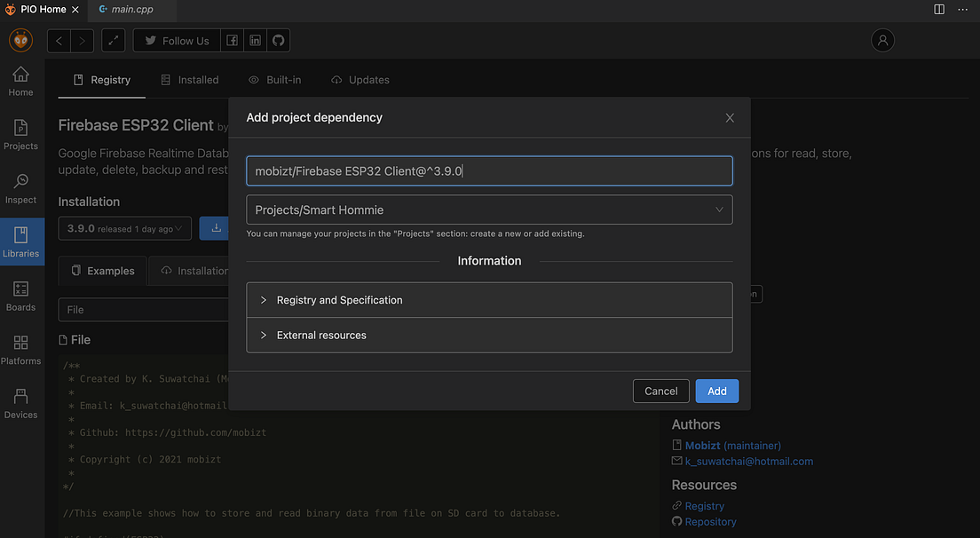Viewport: 980px width, 538px height.
Task: Open the Repository link under Resources
Action: (710, 522)
